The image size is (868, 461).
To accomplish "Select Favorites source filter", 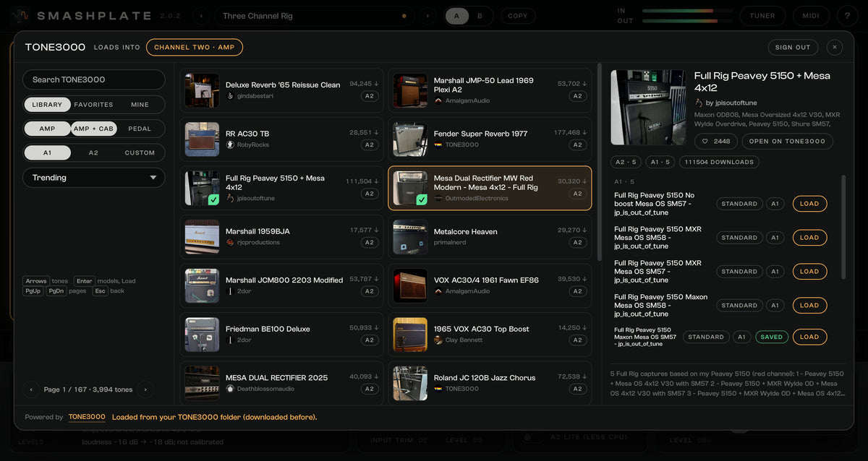I will (x=93, y=105).
